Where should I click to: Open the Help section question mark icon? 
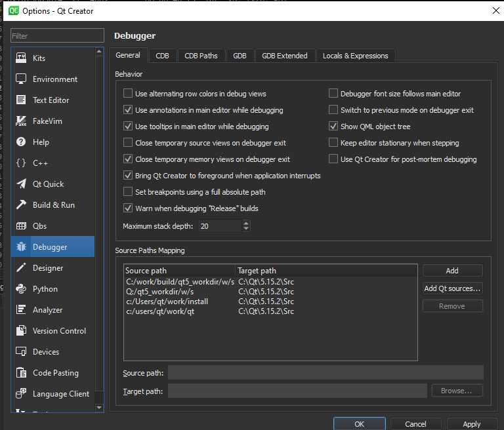click(x=21, y=142)
